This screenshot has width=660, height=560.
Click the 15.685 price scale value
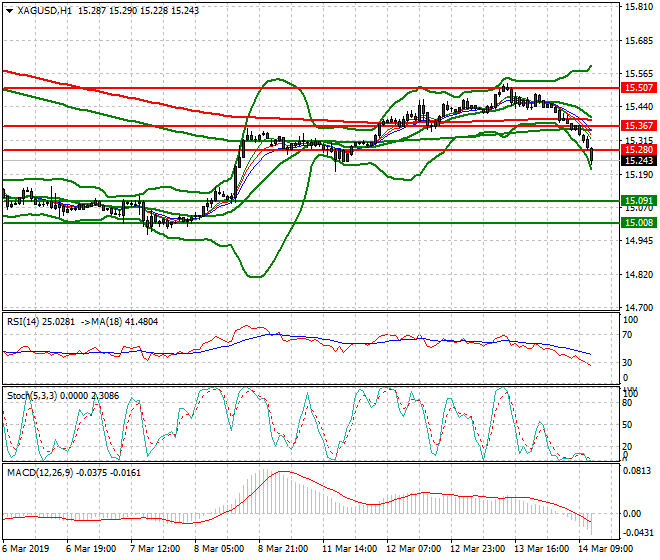(x=639, y=41)
